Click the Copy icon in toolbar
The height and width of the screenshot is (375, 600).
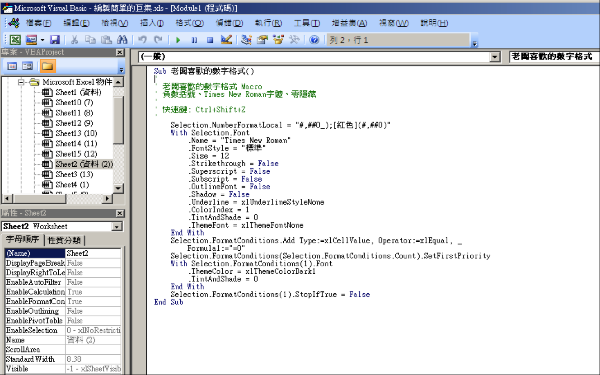click(x=90, y=40)
